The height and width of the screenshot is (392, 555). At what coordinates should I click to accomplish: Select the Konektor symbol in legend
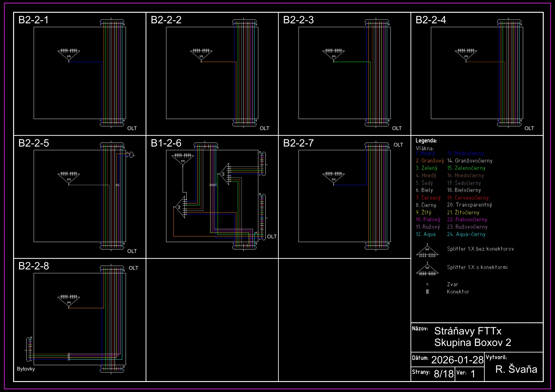427,292
